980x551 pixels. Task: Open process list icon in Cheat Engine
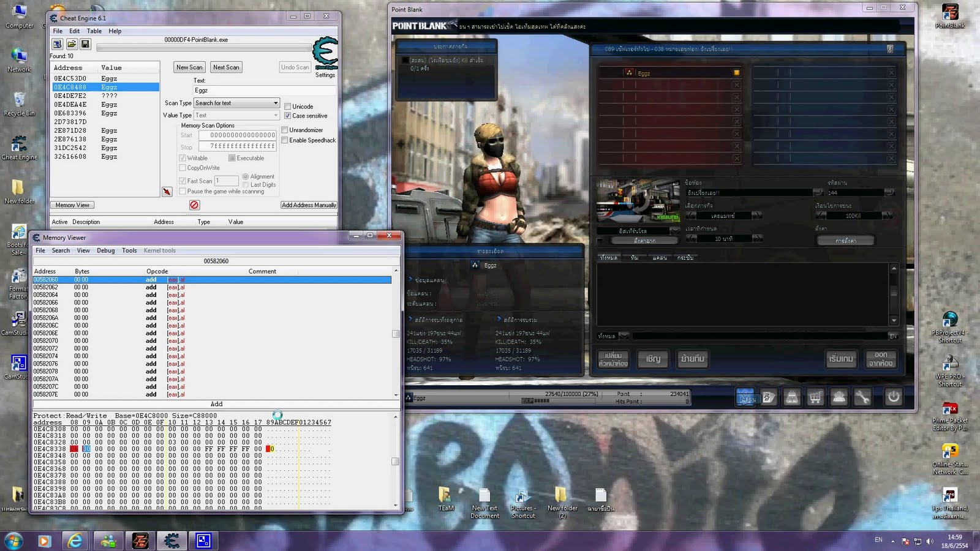(x=57, y=44)
